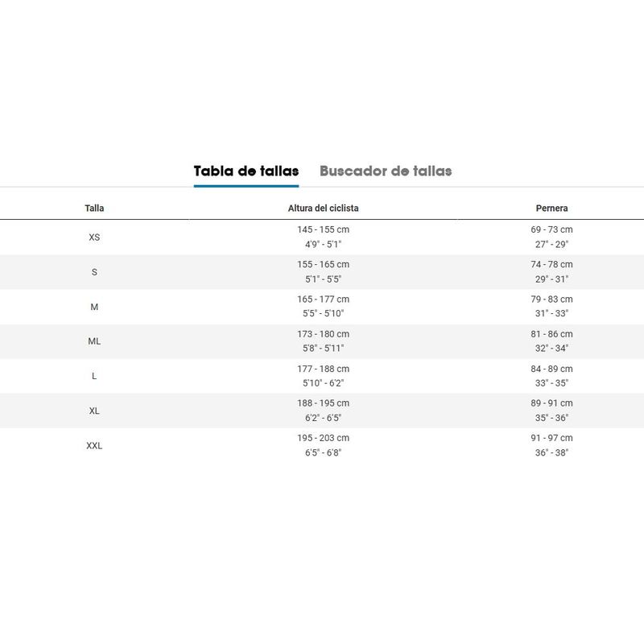Viewport: 644px width, 644px height.
Task: Select the XL size row label
Action: (94, 411)
